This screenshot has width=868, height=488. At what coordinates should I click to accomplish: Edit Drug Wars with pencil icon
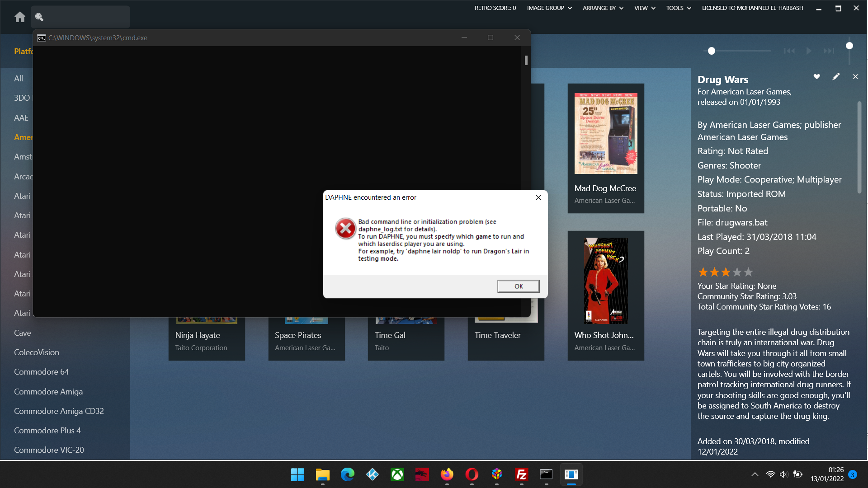[836, 77]
